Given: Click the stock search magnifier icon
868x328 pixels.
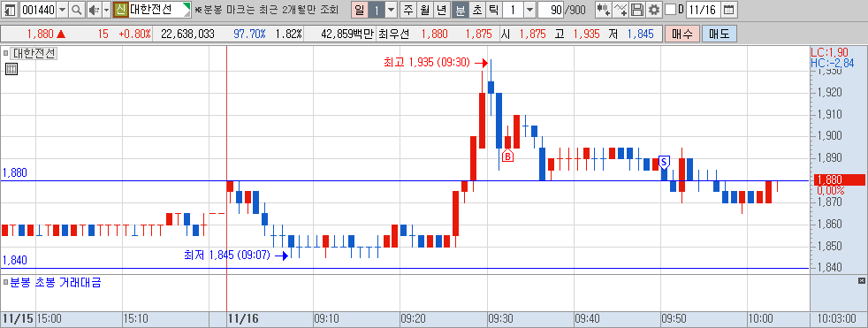Looking at the screenshot, I should tap(77, 10).
